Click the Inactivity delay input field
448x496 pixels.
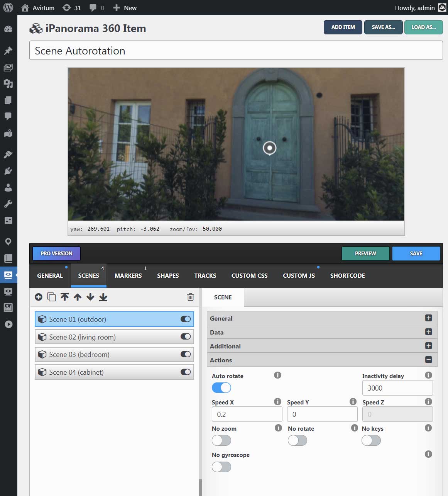397,388
